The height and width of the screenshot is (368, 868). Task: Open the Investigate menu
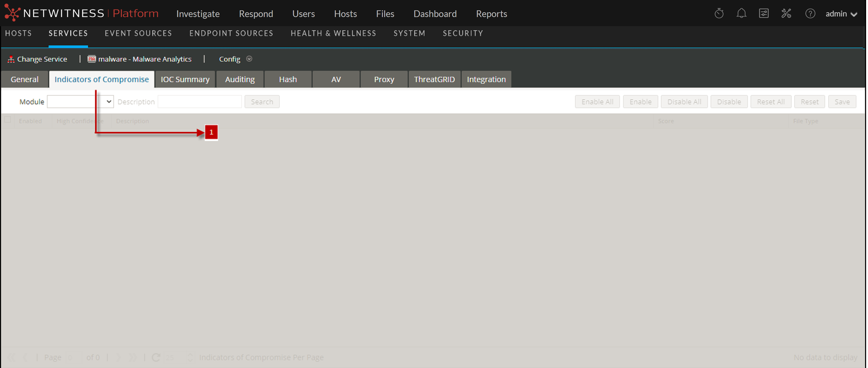coord(198,14)
